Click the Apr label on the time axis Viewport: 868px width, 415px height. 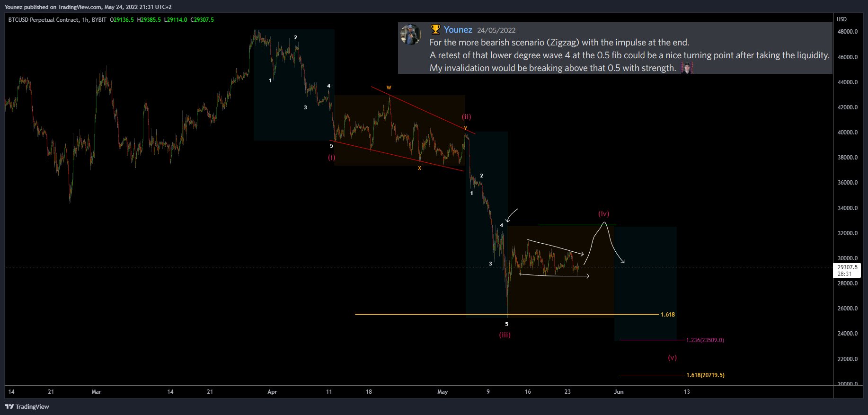point(272,392)
